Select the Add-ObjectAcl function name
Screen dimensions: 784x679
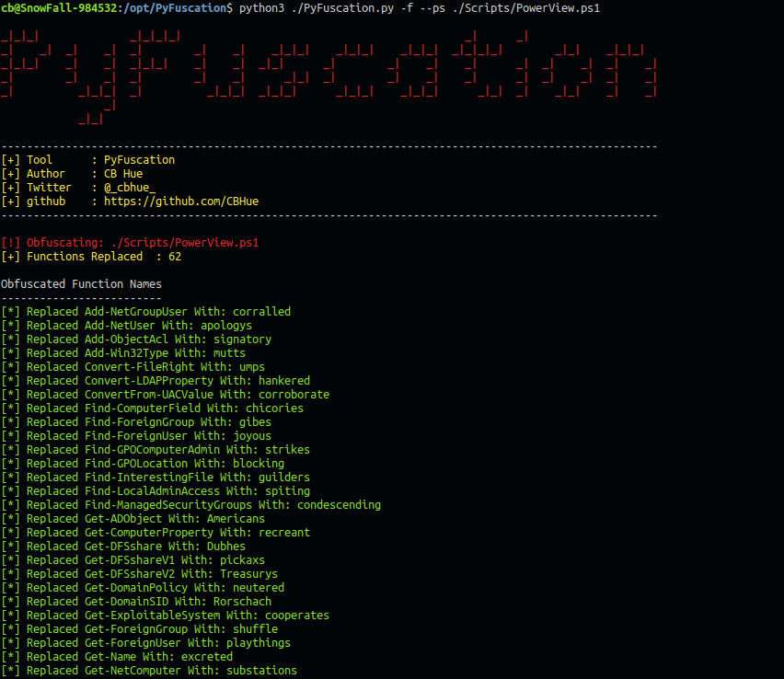coord(126,339)
